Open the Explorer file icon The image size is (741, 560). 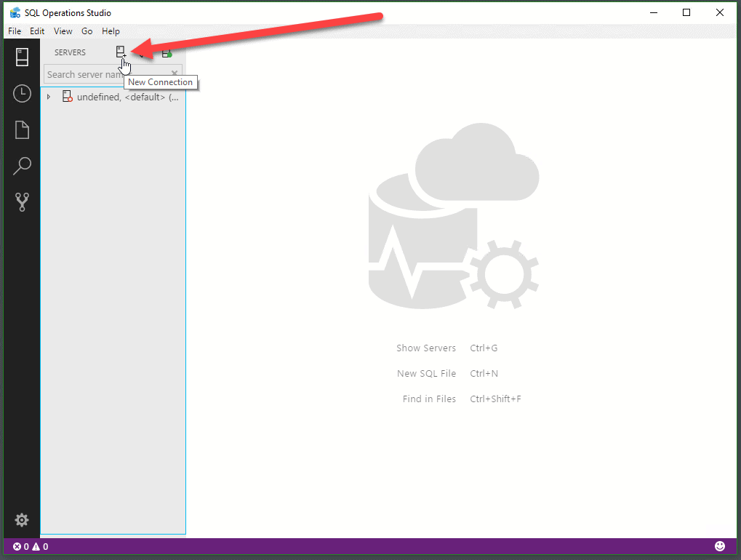pyautogui.click(x=22, y=130)
